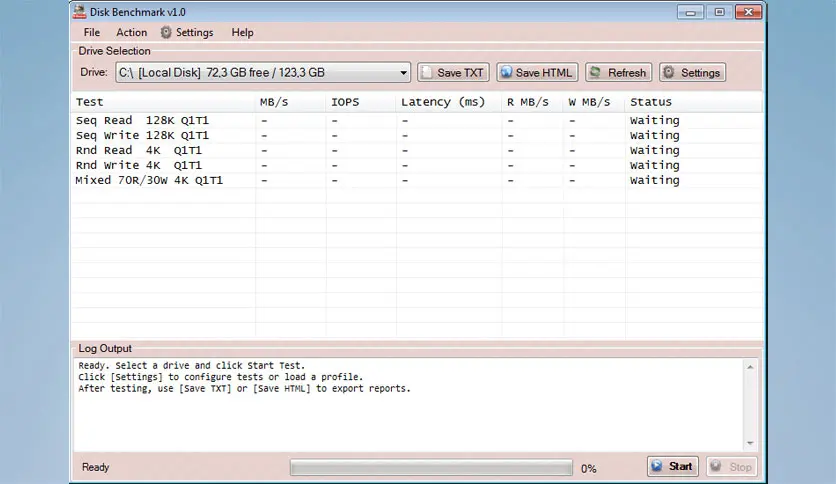Maximize the Disk Benchmark window
The image size is (836, 484).
(x=719, y=12)
